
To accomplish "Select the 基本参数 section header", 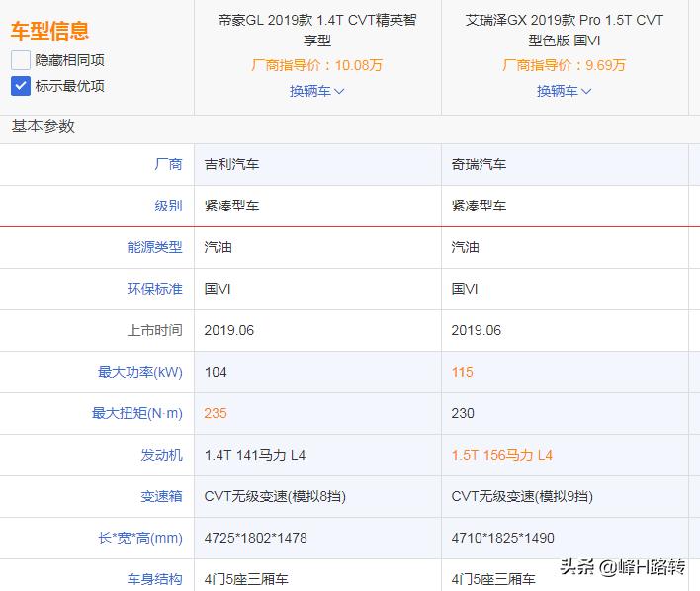I will coord(43,127).
